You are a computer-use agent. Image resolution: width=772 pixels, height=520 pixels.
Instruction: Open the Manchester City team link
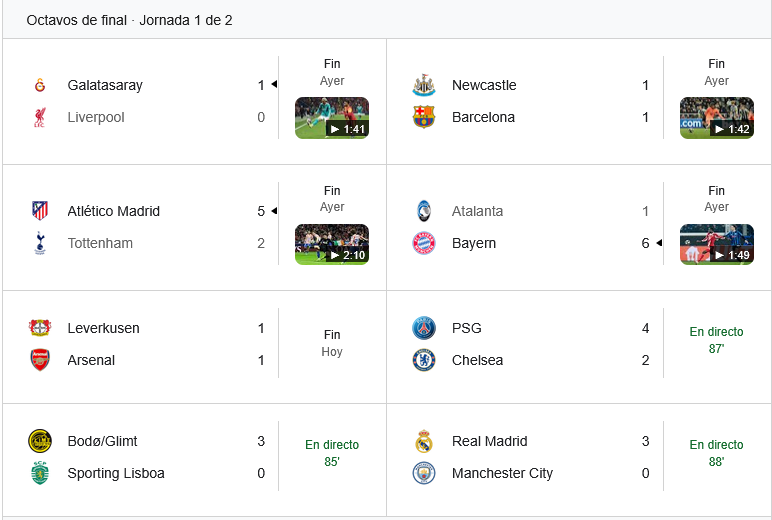[x=502, y=473]
